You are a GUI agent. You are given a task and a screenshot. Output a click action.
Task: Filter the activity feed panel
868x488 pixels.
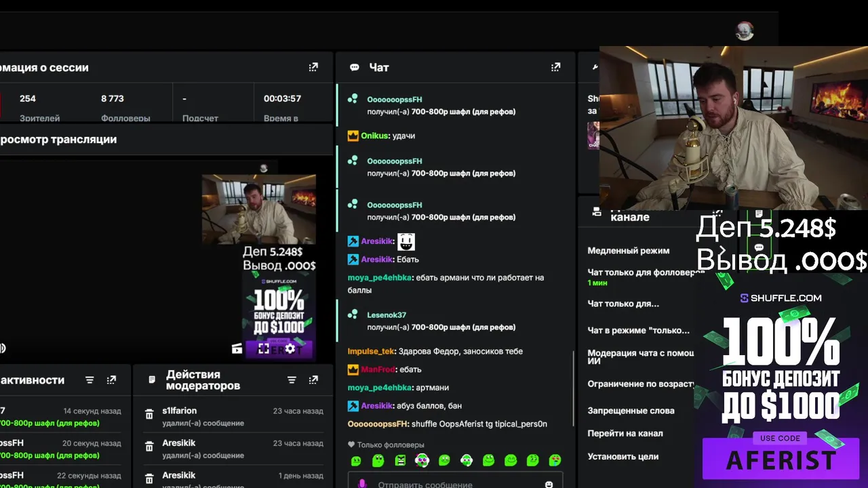90,380
